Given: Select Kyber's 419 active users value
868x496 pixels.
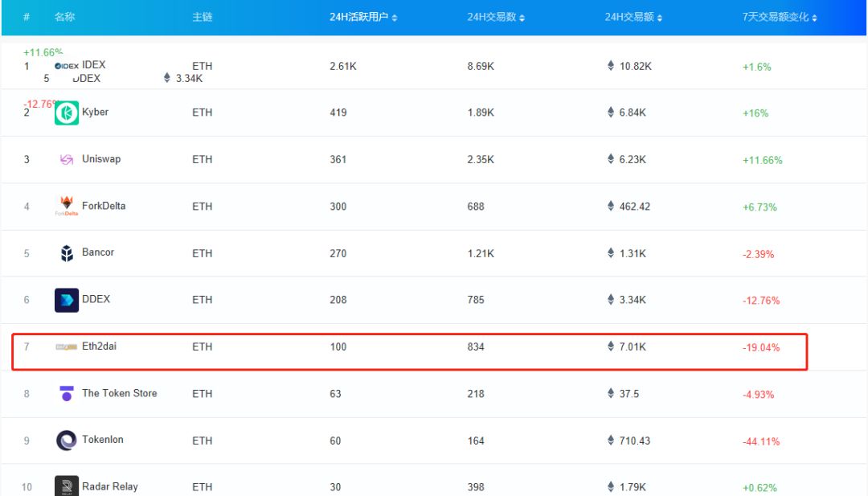Looking at the screenshot, I should click(x=338, y=113).
